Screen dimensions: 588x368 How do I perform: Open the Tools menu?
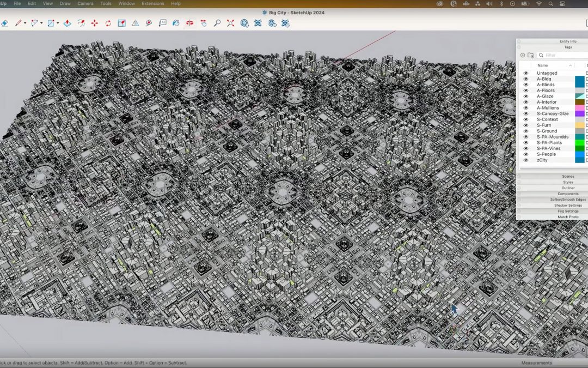pos(106,4)
